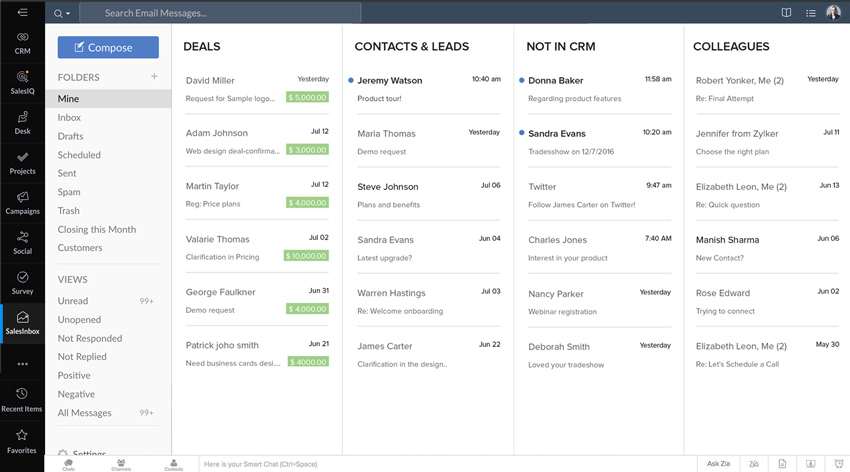Viewport: 850px width, 472px height.
Task: Open Recent Items in sidebar
Action: (x=22, y=398)
